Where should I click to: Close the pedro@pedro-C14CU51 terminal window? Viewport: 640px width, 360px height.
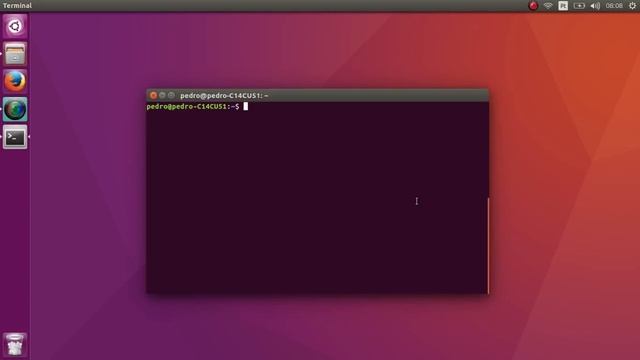click(x=153, y=95)
